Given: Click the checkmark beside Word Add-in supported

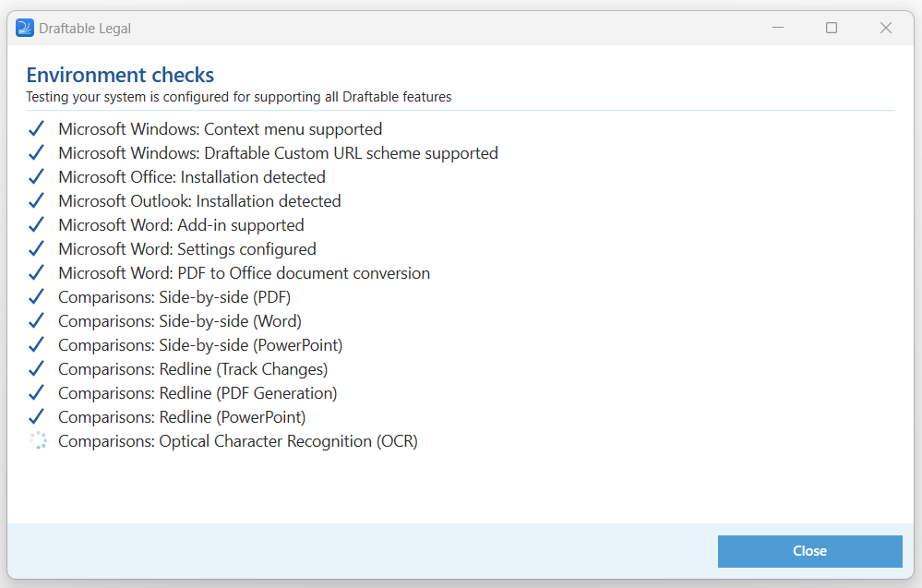Looking at the screenshot, I should (x=36, y=224).
